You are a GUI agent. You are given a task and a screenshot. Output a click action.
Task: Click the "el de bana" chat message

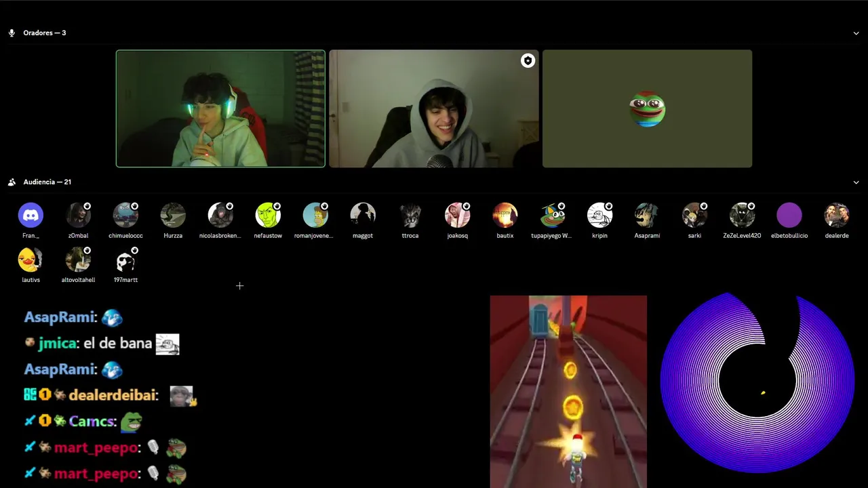(117, 343)
